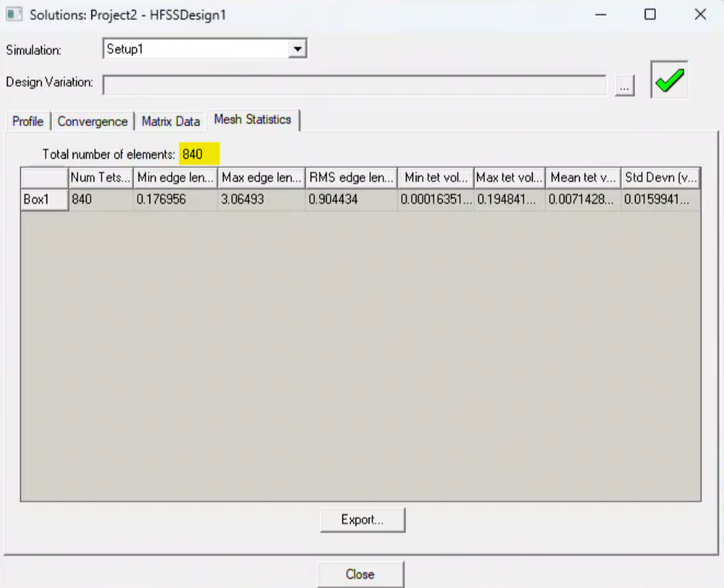Select the 0.904434 RMS edge cell

(351, 199)
